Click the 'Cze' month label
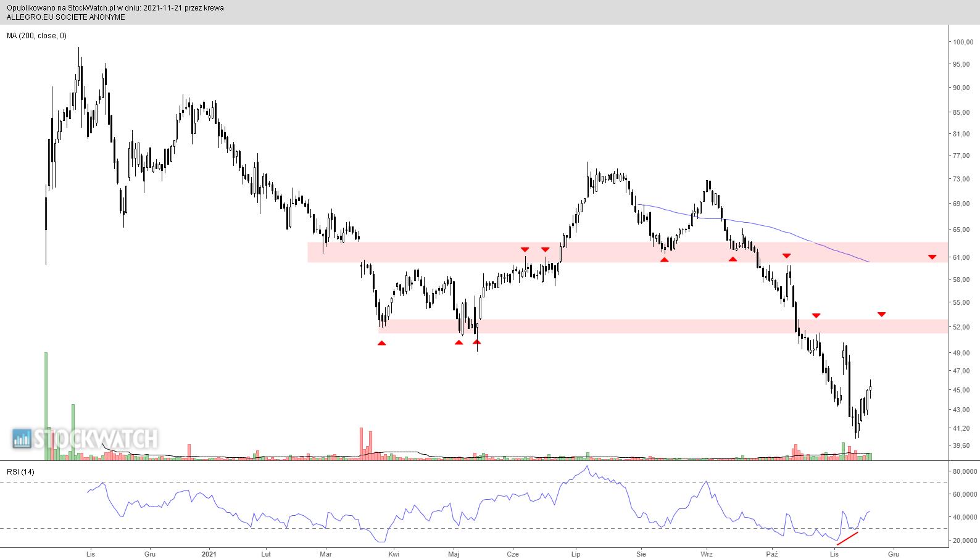980x559 pixels. click(x=513, y=554)
